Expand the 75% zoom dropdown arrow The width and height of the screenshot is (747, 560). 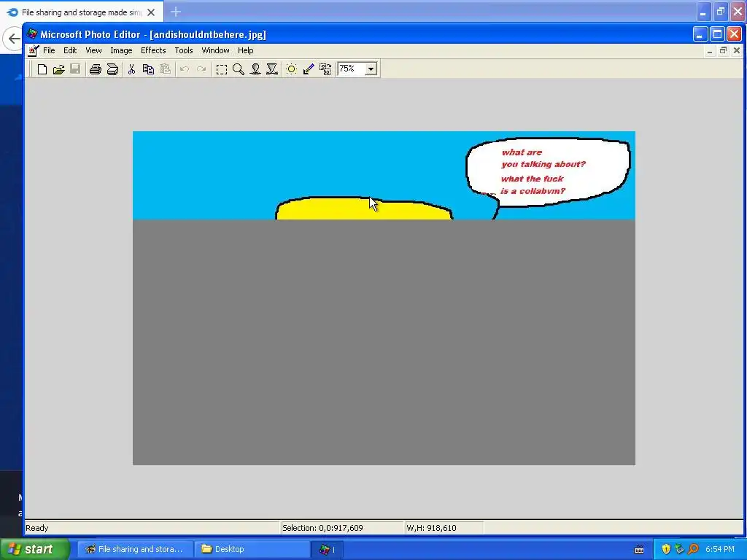pos(371,69)
